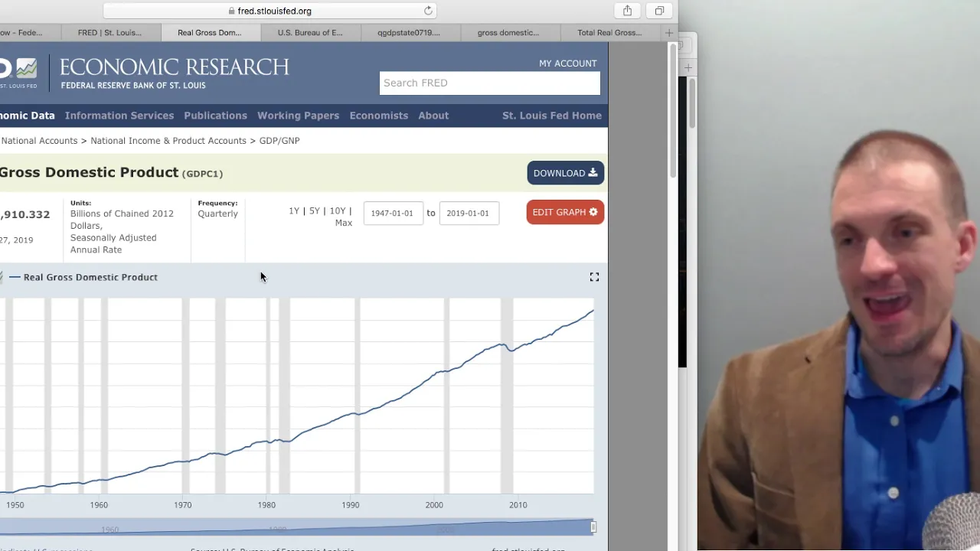
Task: Select 10Y date range
Action: tap(337, 211)
